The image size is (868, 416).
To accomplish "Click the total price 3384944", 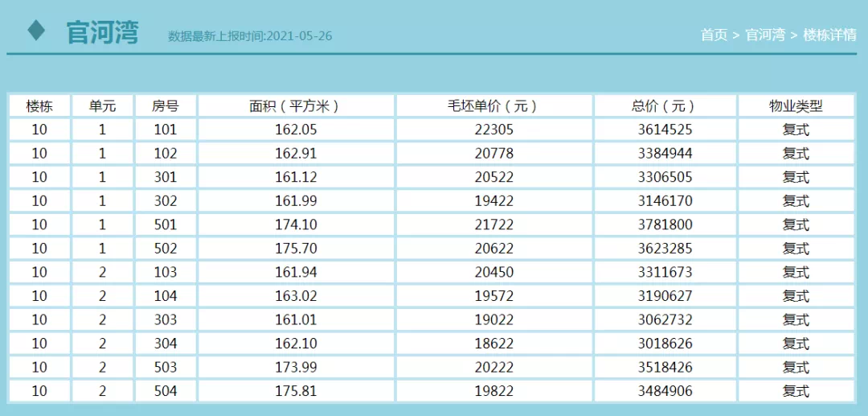I will tap(665, 154).
